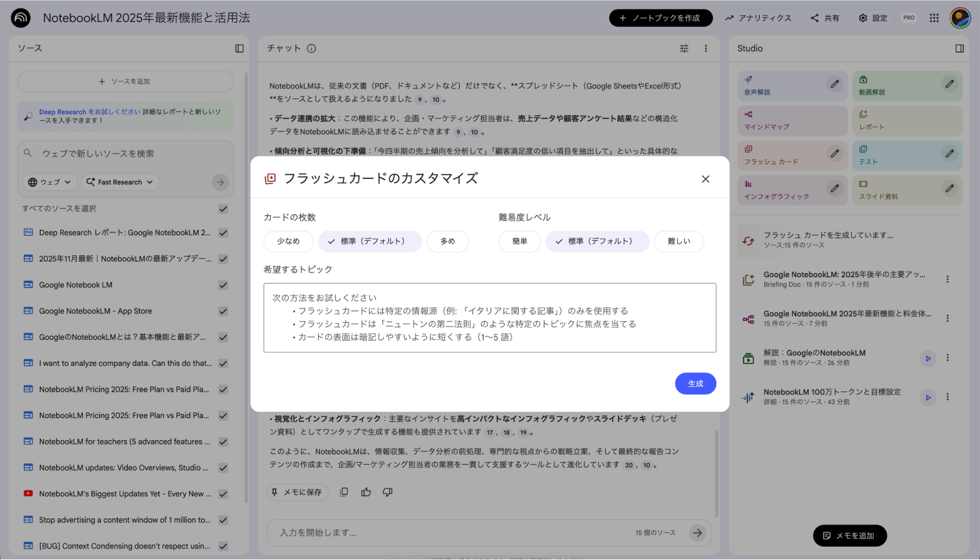This screenshot has width=980, height=560.
Task: Collapse the Sources panel
Action: [240, 48]
